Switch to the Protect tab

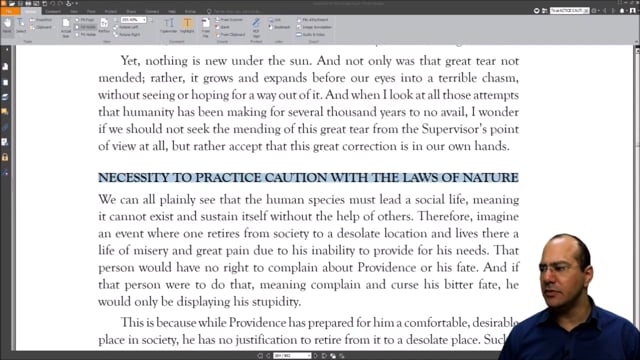click(111, 11)
